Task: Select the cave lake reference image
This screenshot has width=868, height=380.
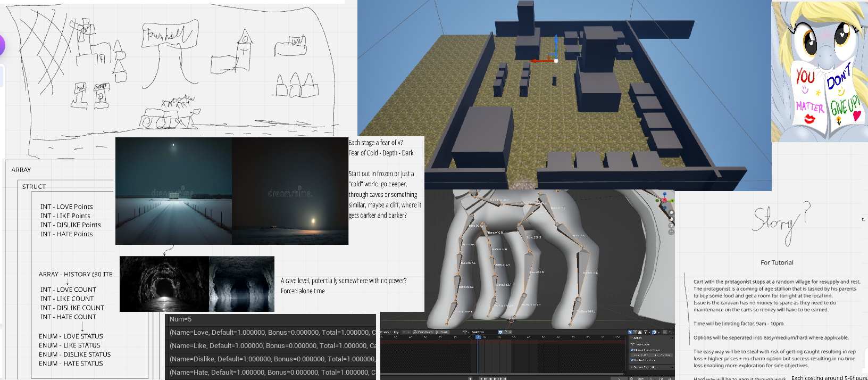Action: click(x=241, y=284)
